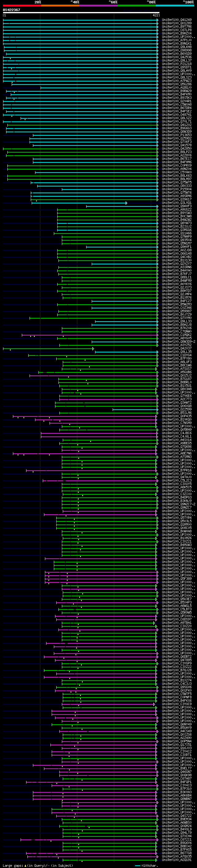Click the short cyan alignment bar for Q3LVQ1
197x868 pixels.
click(79, 203)
